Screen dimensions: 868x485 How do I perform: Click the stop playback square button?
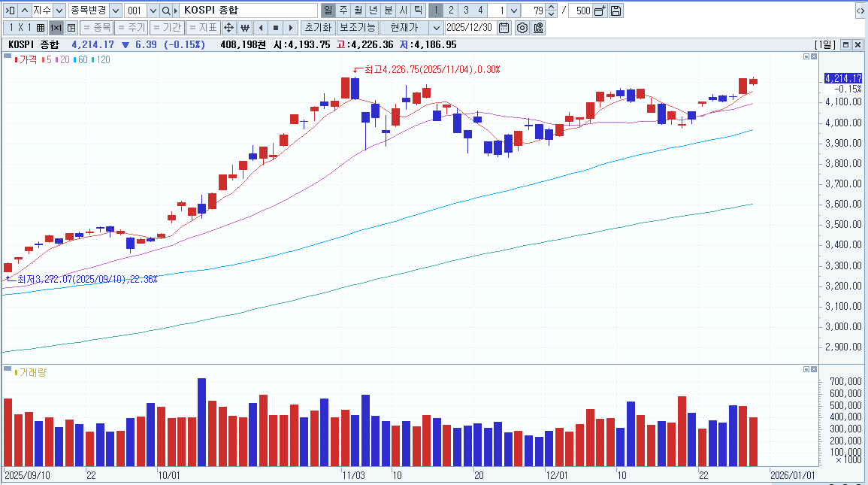pyautogui.click(x=276, y=28)
